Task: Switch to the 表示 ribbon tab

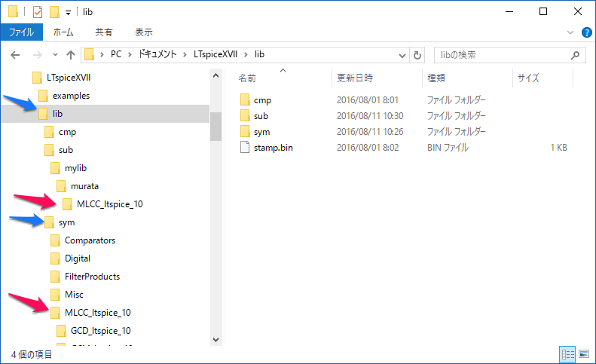Action: [x=143, y=32]
